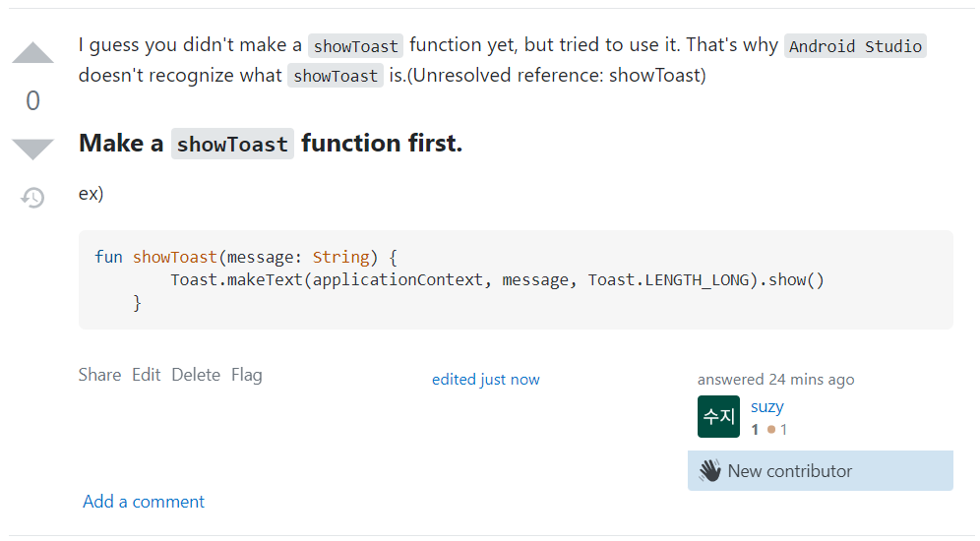Add a comment below the answer
980x541 pixels.
(x=144, y=502)
